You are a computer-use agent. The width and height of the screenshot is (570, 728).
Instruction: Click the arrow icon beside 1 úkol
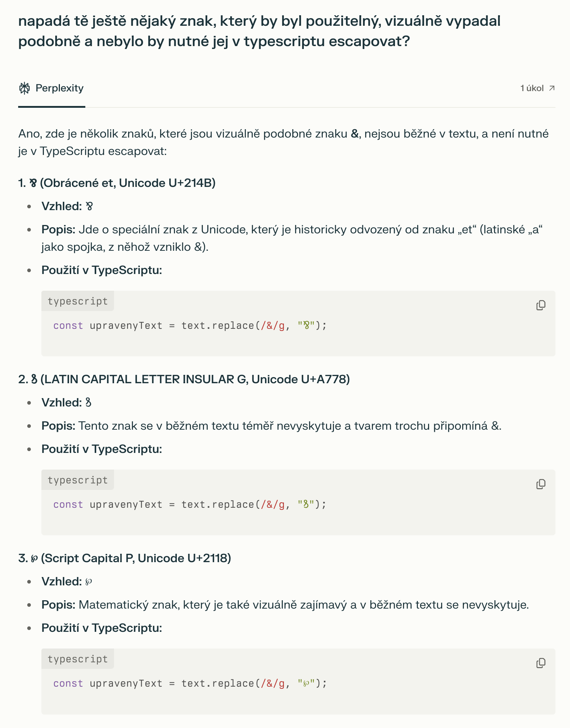point(552,88)
